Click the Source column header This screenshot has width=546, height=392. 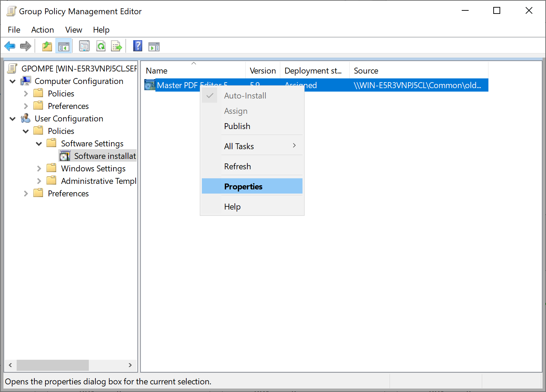[366, 71]
